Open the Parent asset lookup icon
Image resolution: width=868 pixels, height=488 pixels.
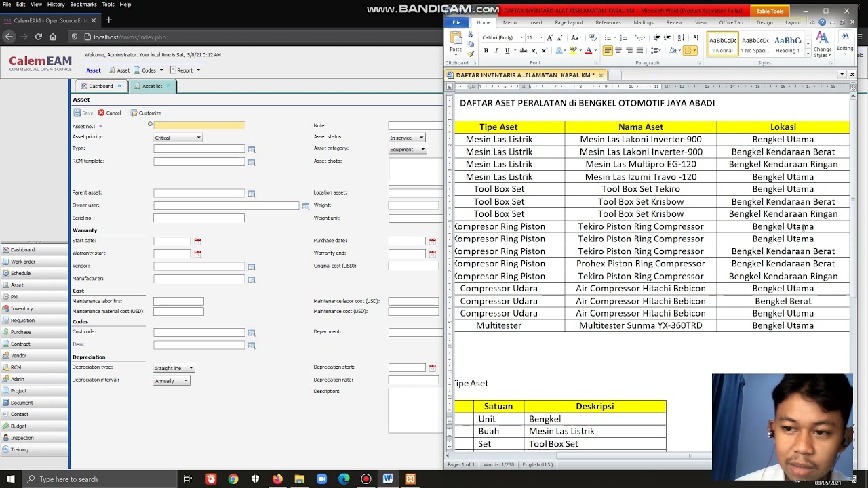[252, 194]
